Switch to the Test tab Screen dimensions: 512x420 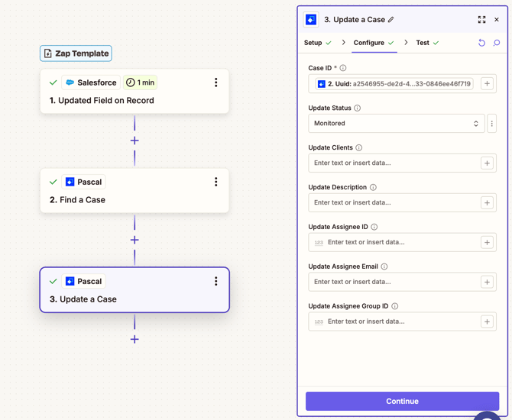coord(423,43)
